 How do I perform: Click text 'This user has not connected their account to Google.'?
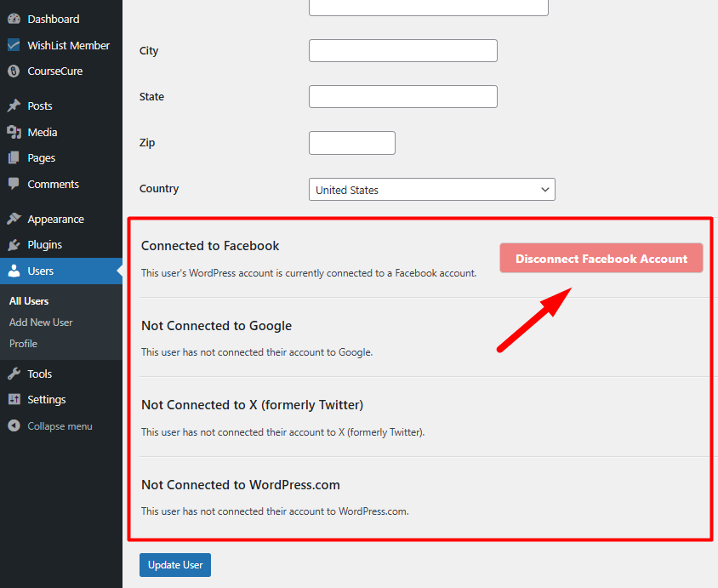(x=257, y=352)
